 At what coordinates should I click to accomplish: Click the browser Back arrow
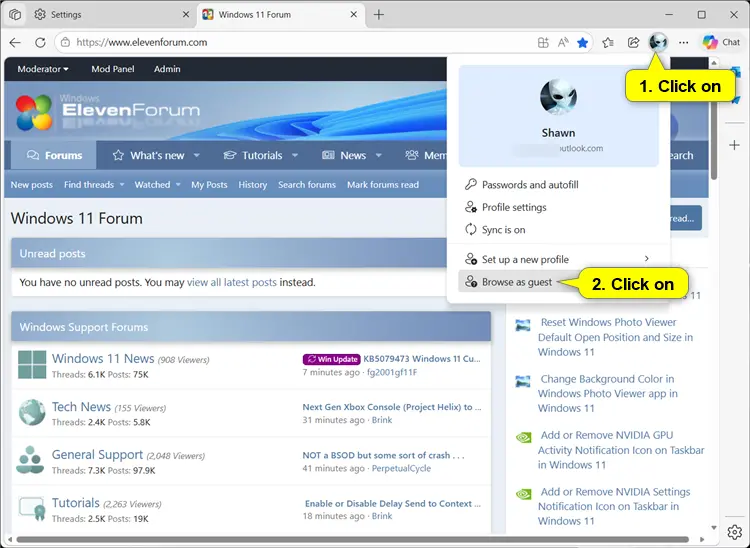point(15,43)
